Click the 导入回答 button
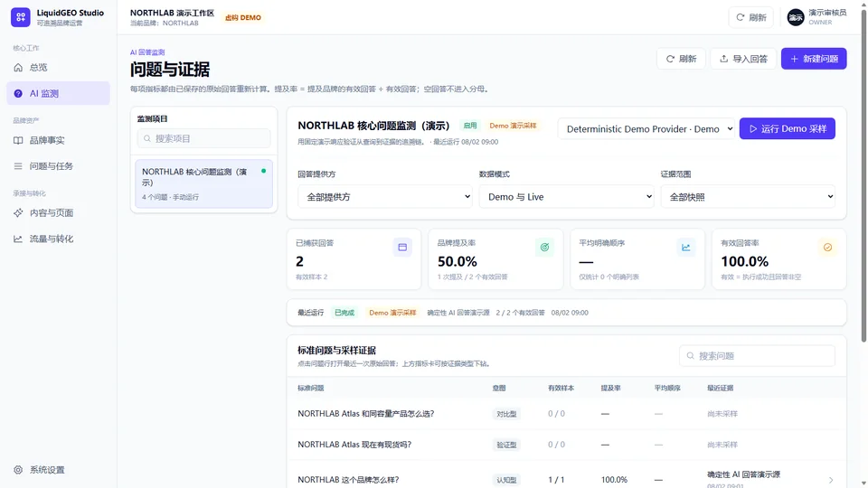Screen dimensions: 868x488 point(743,59)
